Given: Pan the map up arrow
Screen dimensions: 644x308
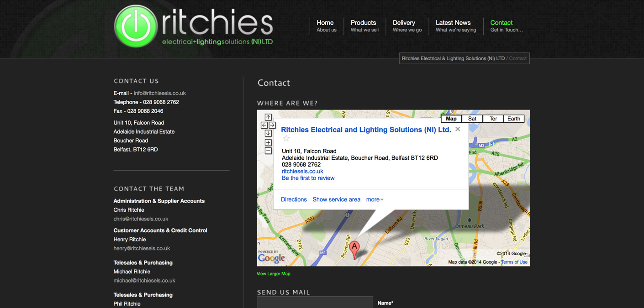Looking at the screenshot, I should 268,117.
